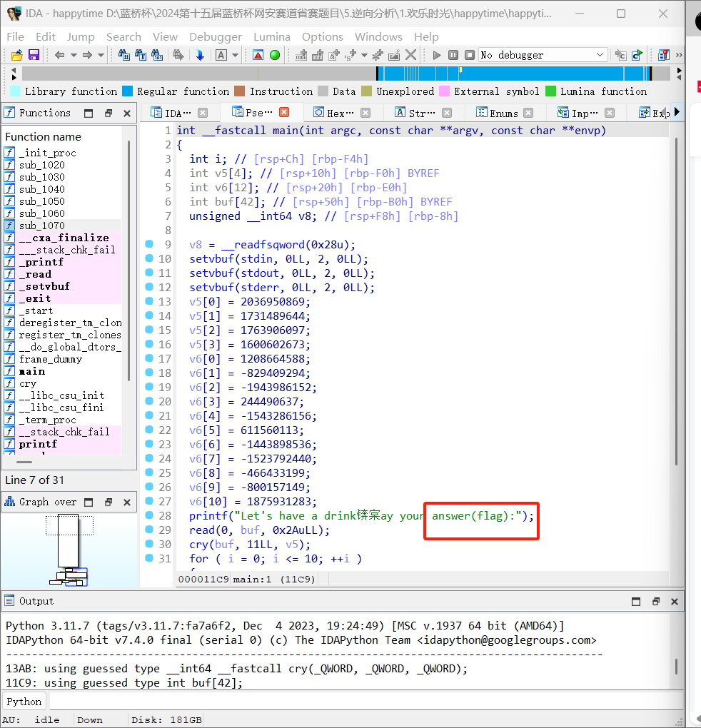701x728 pixels.
Task: Click the binoculars search immediate value icon
Action: 124,55
